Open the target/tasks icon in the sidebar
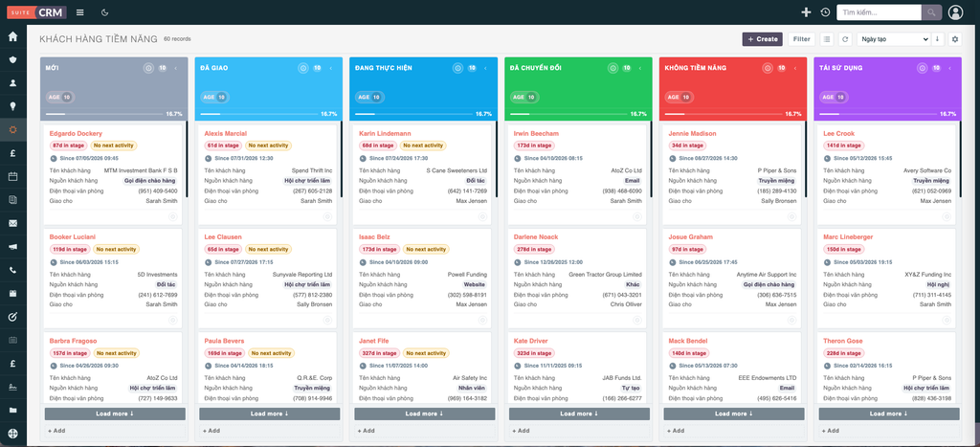The image size is (980, 447). [12, 317]
